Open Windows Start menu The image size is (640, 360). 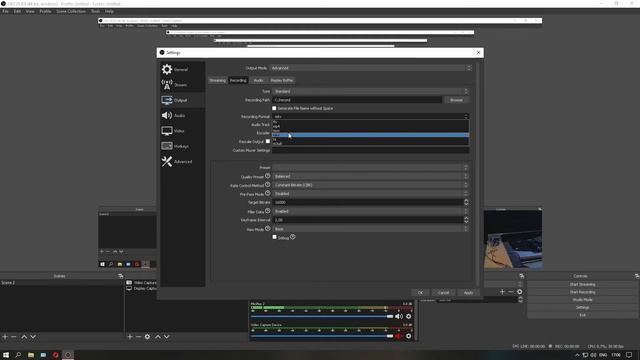tap(6, 355)
